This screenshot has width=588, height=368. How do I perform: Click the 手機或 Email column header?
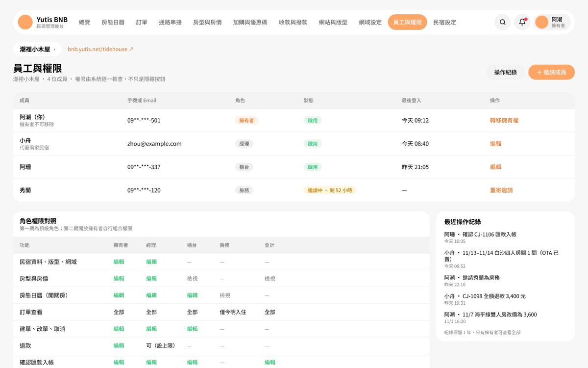tap(142, 101)
